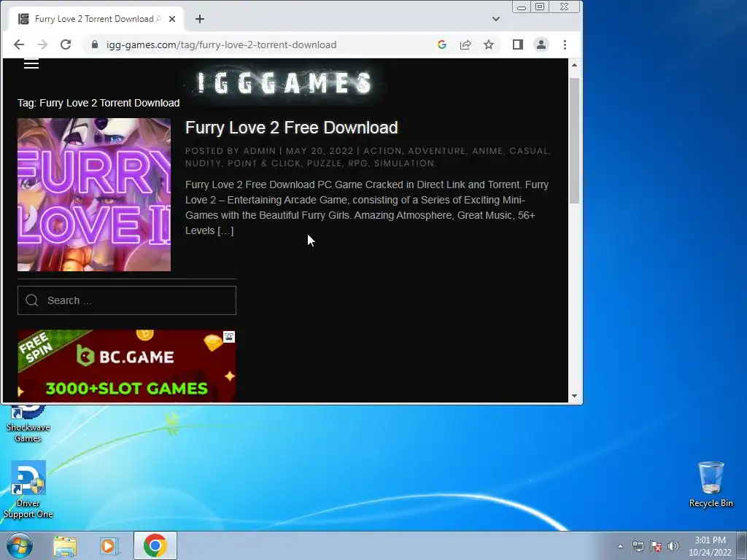Click the Google icon in the address bar
747x560 pixels.
(441, 44)
